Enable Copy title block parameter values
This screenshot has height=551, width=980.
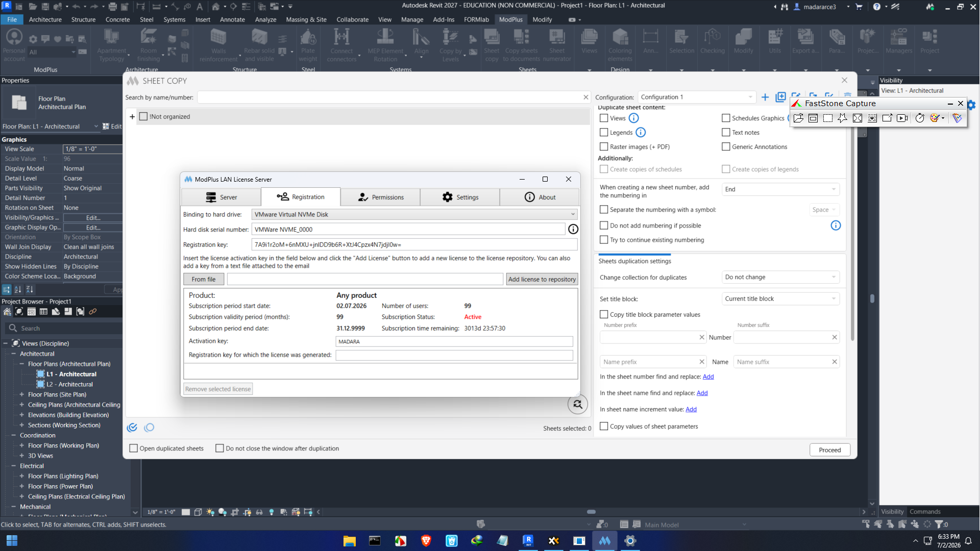coord(604,315)
